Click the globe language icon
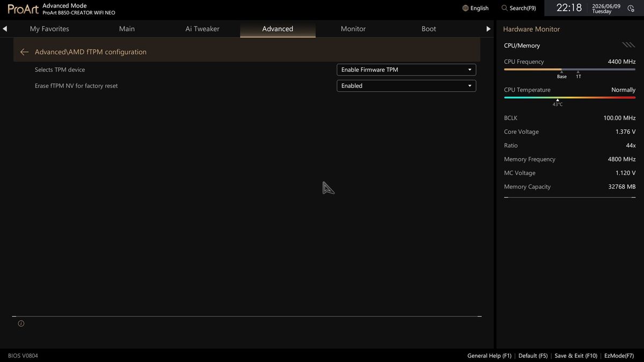 465,8
